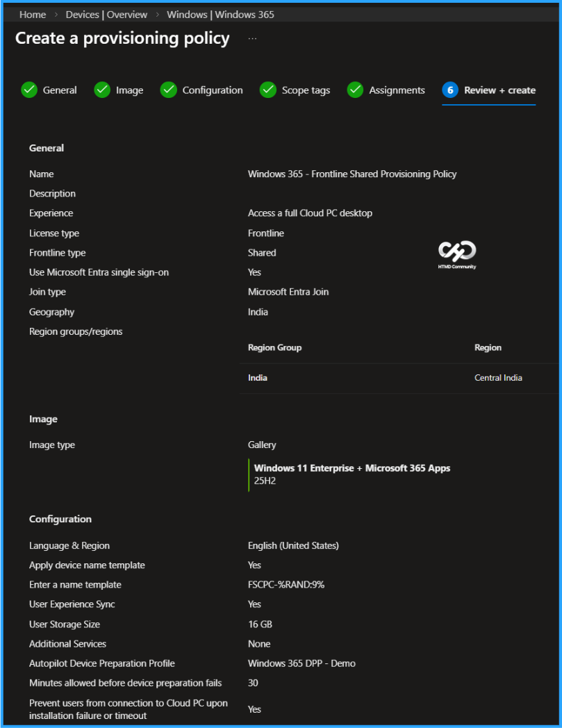
Task: Click 'Autopilot Device Preparation Profile' label
Action: (x=102, y=663)
